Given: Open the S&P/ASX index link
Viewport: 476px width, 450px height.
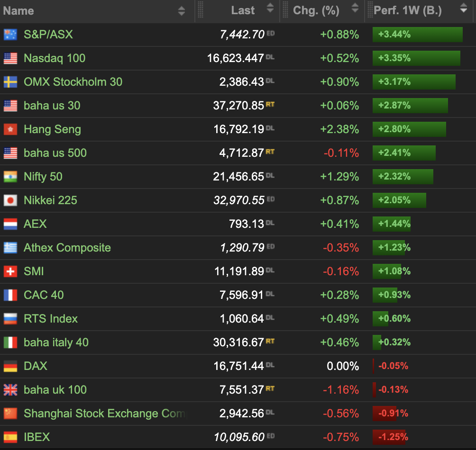Looking at the screenshot, I should tap(48, 35).
